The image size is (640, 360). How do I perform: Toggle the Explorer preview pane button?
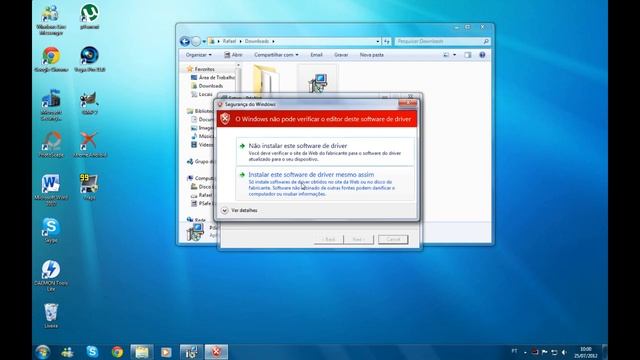point(468,55)
